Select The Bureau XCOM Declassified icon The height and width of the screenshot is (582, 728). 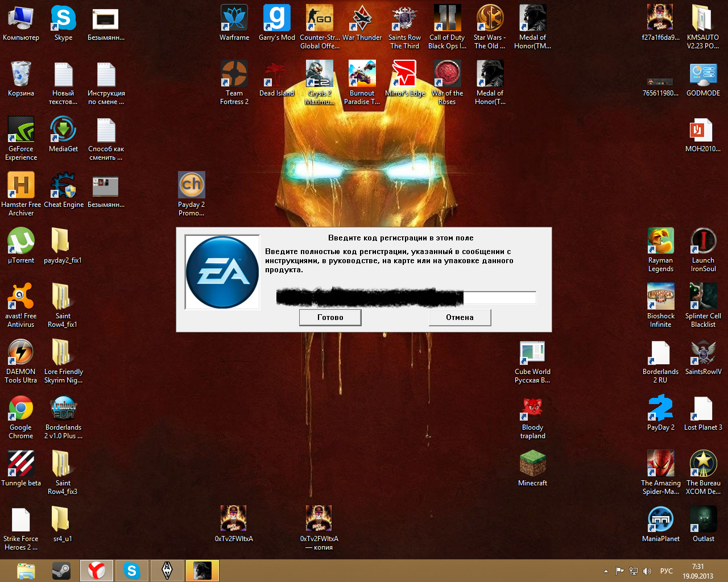703,473
